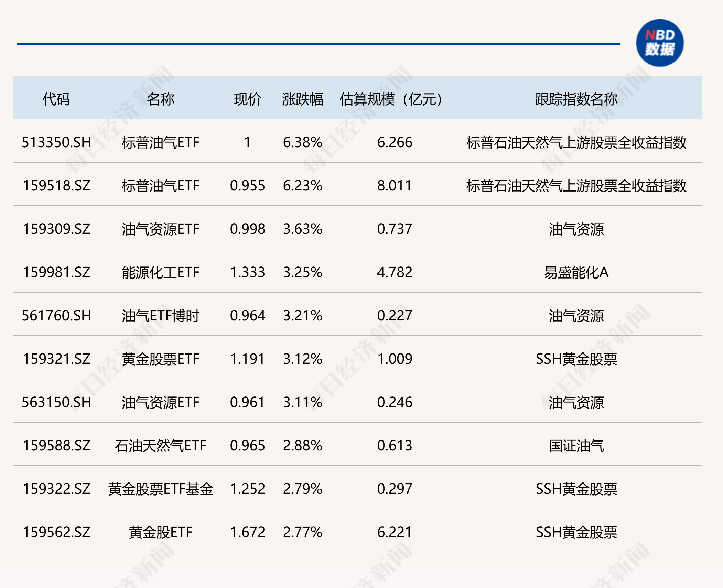This screenshot has height=588, width=723.
Task: Select code 159321.SZ in the table
Action: point(56,359)
